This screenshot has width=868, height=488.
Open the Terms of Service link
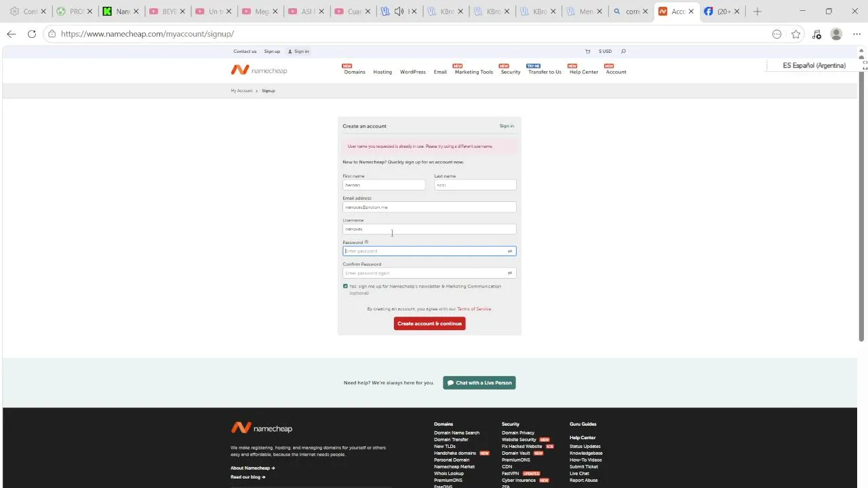click(x=474, y=309)
